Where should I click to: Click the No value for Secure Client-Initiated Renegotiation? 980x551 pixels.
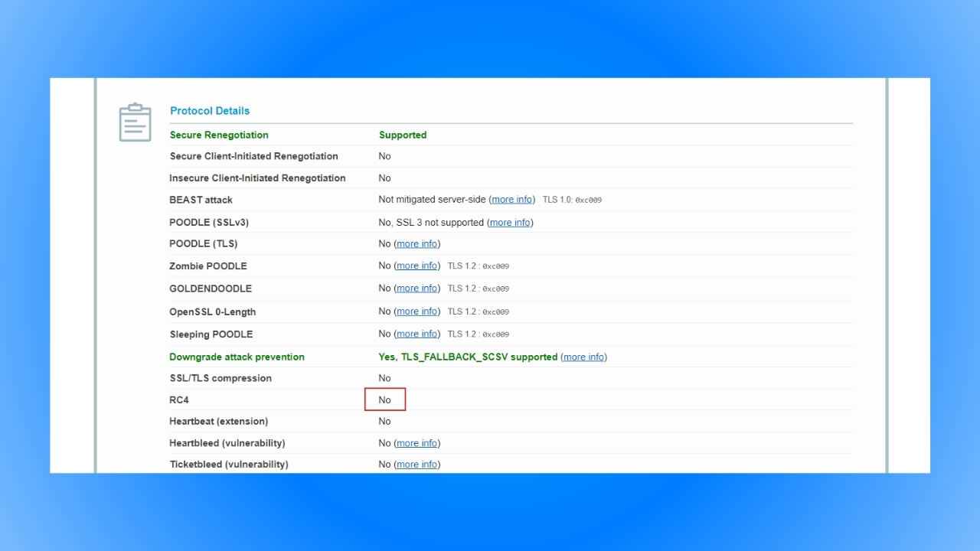[384, 156]
